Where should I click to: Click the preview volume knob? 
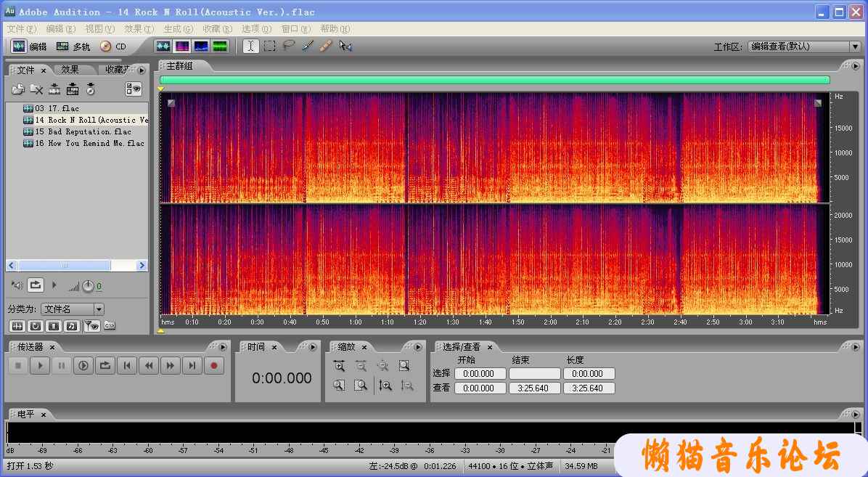[88, 287]
